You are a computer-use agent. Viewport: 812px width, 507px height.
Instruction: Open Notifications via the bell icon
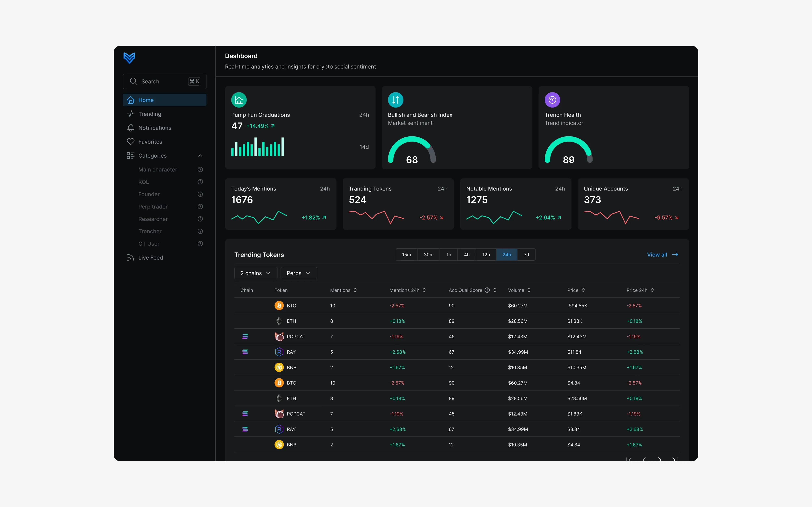[131, 128]
